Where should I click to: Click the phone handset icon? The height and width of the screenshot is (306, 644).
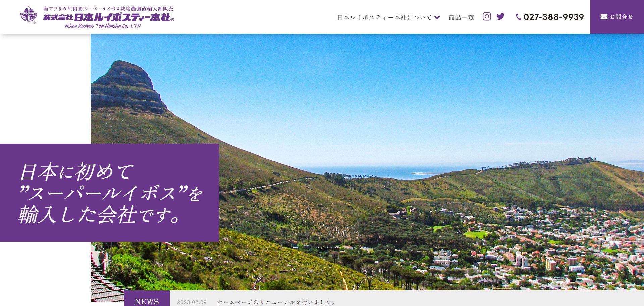click(518, 17)
